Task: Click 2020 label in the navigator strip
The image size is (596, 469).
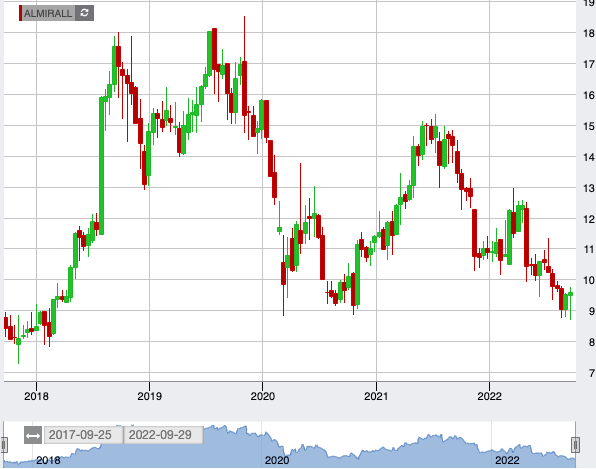Action: pyautogui.click(x=277, y=460)
